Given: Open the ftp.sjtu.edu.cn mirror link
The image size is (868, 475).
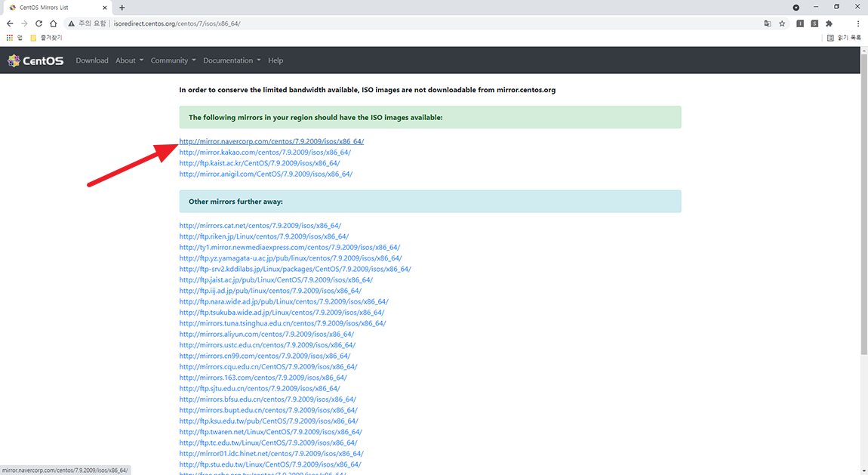Looking at the screenshot, I should [260, 389].
